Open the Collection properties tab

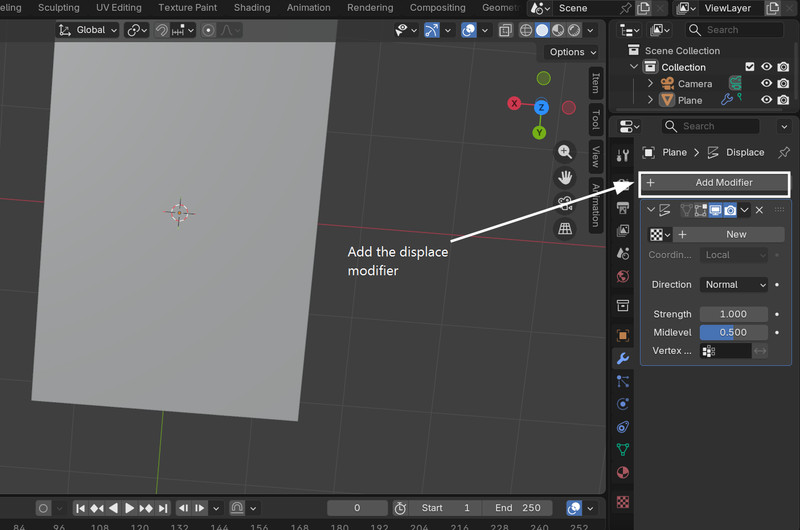(622, 306)
